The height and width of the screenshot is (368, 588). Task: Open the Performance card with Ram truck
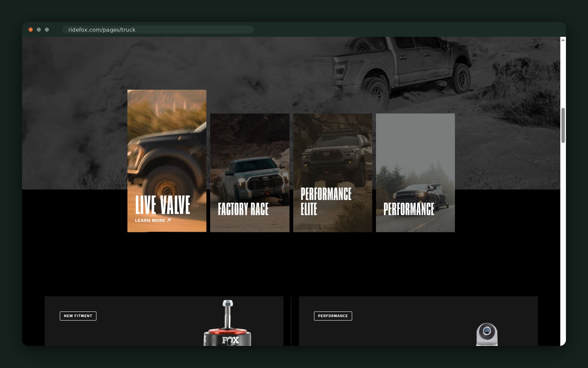[x=415, y=173]
